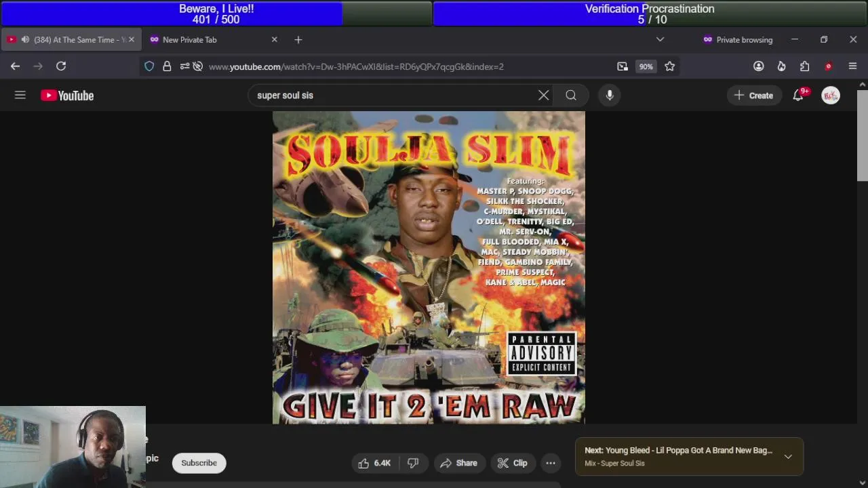Open the 90% zoom level indicator
Viewport: 868px width, 488px height.
(x=646, y=66)
